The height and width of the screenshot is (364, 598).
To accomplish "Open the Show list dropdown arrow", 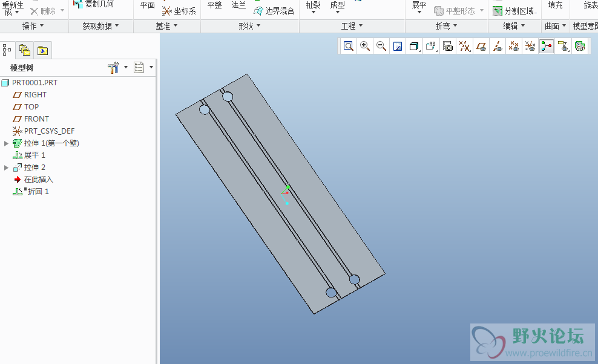I will click(151, 68).
